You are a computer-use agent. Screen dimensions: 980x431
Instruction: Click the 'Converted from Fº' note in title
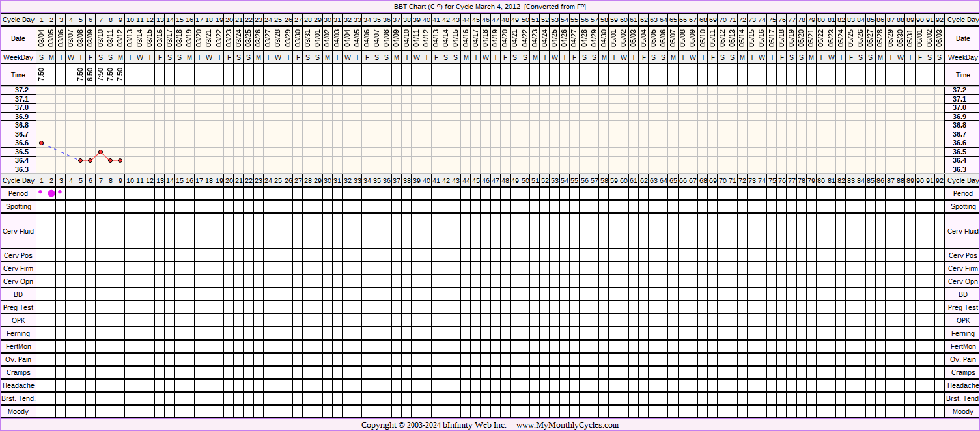coord(555,6)
